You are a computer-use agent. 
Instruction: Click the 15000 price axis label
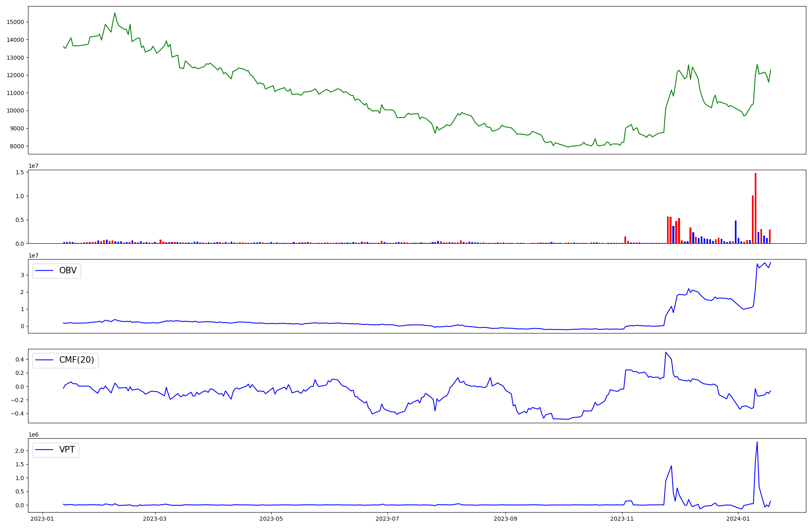[15, 22]
